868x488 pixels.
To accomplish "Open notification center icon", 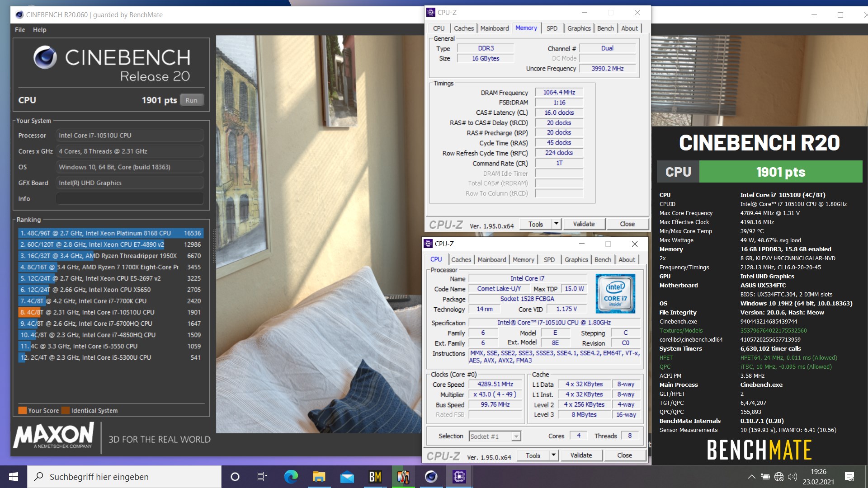I will 849,477.
